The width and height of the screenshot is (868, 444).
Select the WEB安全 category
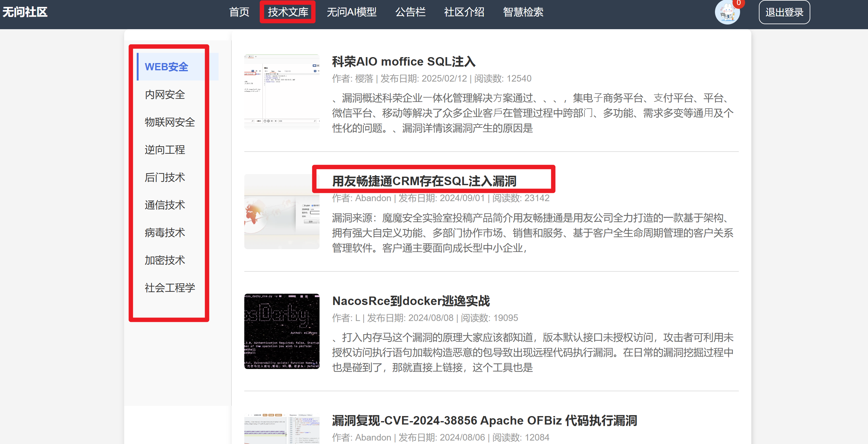(177, 67)
